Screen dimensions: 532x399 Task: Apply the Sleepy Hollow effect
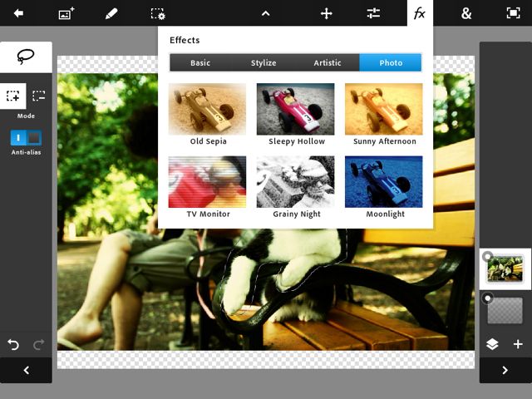(x=296, y=115)
